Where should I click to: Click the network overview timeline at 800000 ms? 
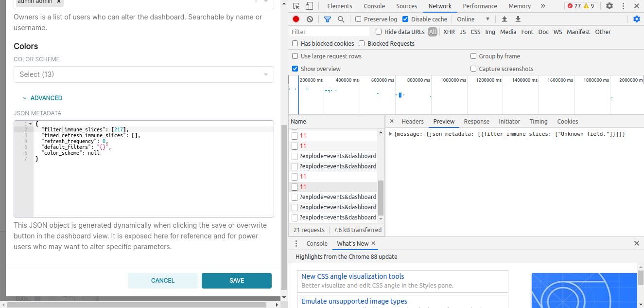(418, 80)
